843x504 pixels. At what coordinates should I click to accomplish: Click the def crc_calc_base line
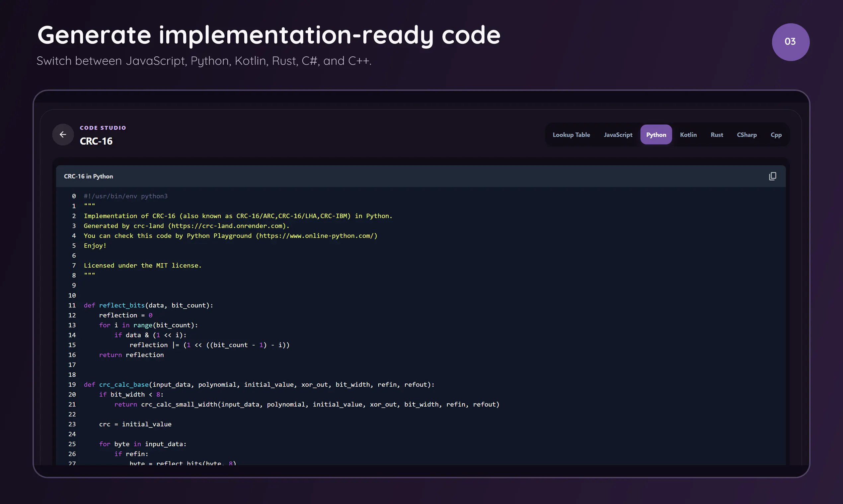(259, 384)
